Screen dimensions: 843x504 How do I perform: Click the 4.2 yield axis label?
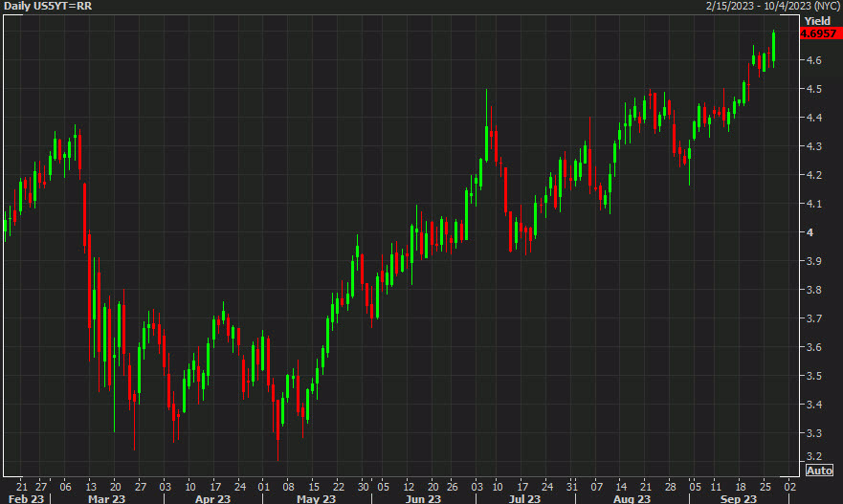click(814, 175)
